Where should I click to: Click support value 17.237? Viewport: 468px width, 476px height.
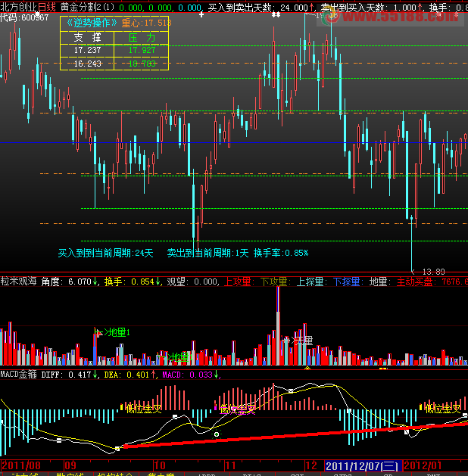point(87,50)
